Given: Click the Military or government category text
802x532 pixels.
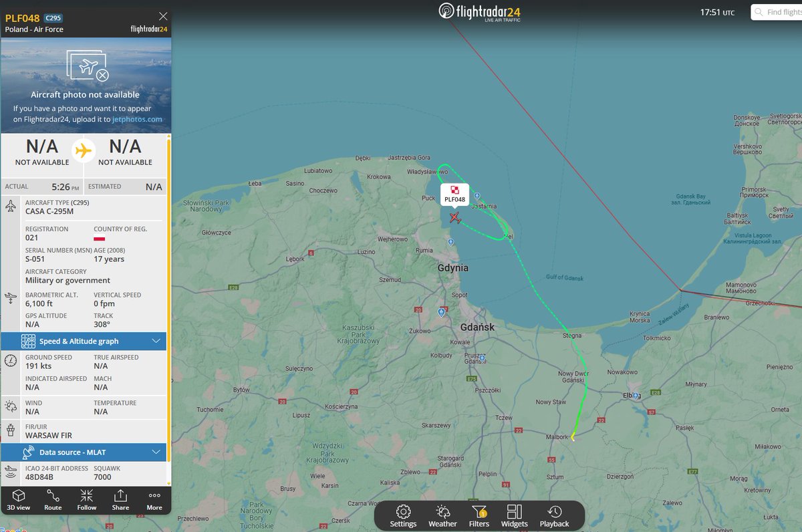Looking at the screenshot, I should (68, 280).
